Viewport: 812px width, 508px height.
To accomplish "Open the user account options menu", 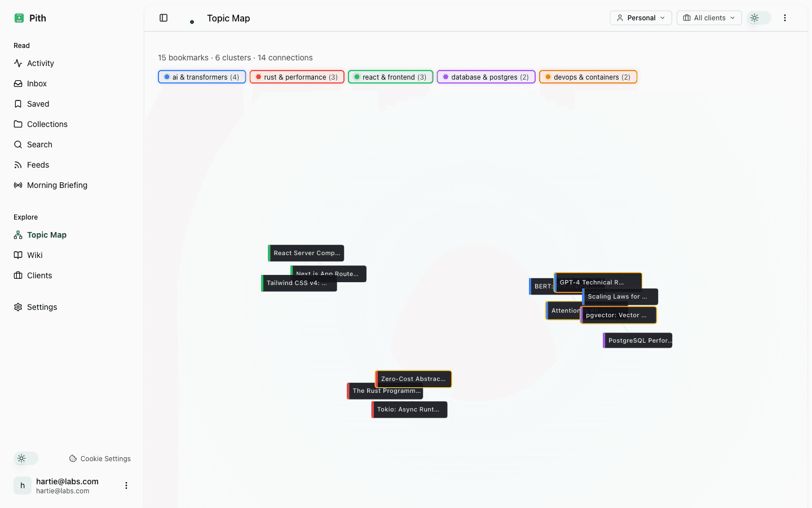I will pos(126,485).
